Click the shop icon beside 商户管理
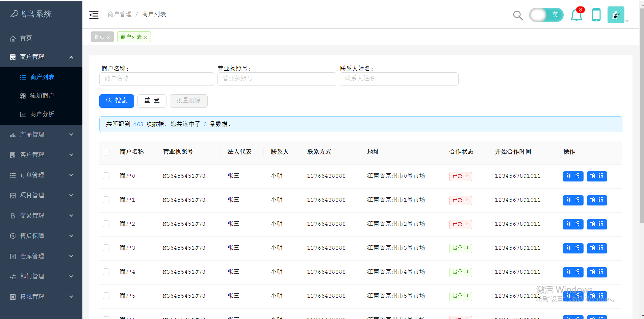Viewport: 644px width, 319px height. click(x=13, y=57)
